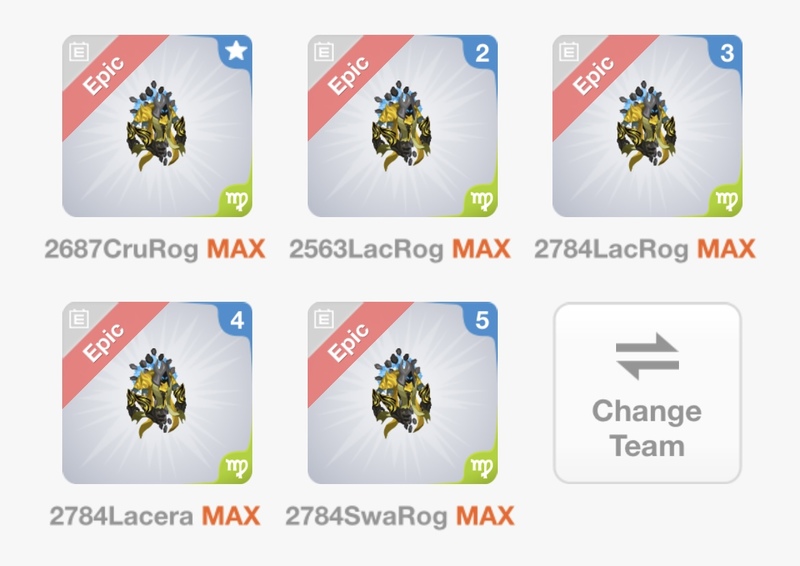Click the Change Team button label
This screenshot has height=566, width=800.
(647, 429)
